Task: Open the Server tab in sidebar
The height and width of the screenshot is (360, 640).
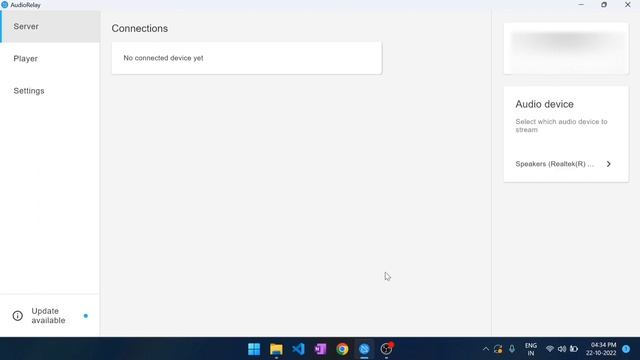Action: point(50,27)
